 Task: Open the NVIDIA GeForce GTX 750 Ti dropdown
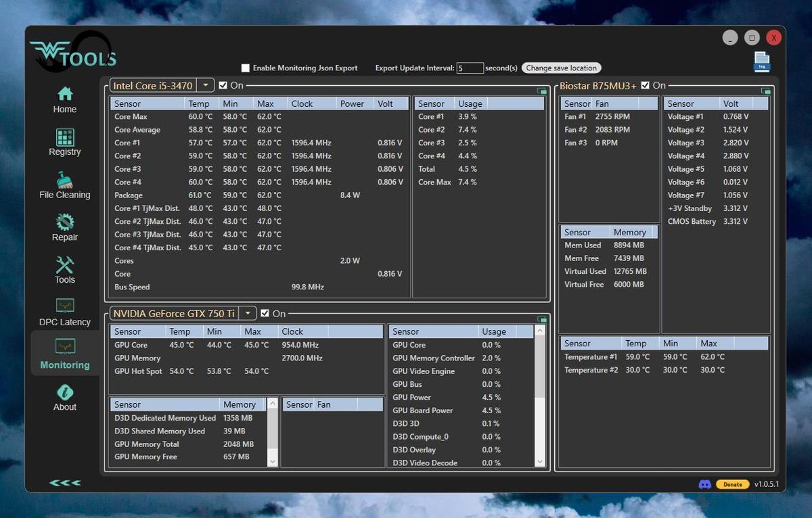[x=248, y=313]
